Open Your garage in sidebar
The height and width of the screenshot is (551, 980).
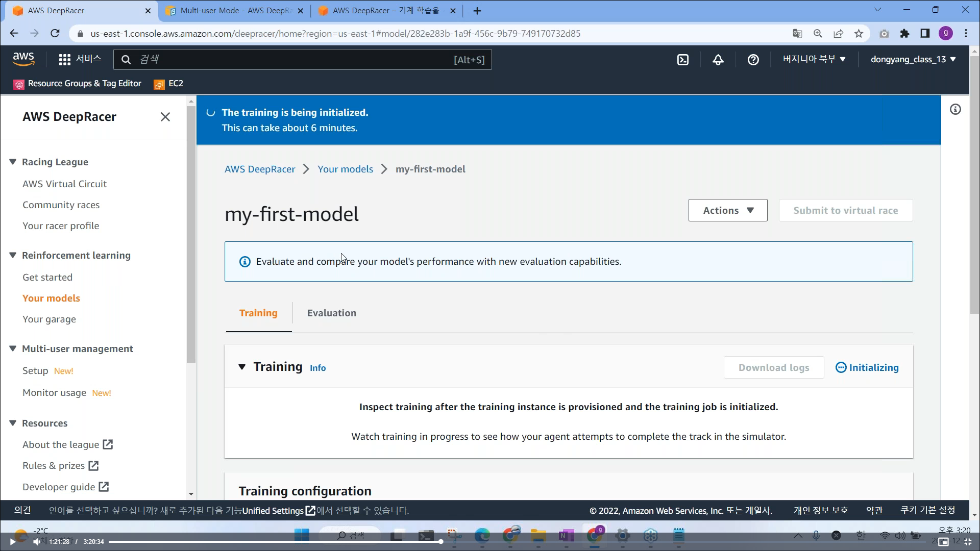point(49,319)
